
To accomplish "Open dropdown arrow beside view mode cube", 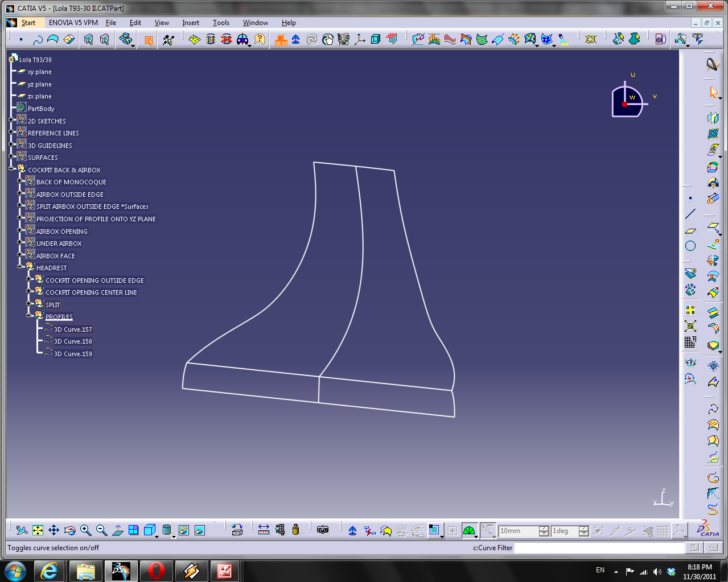I will (x=157, y=536).
